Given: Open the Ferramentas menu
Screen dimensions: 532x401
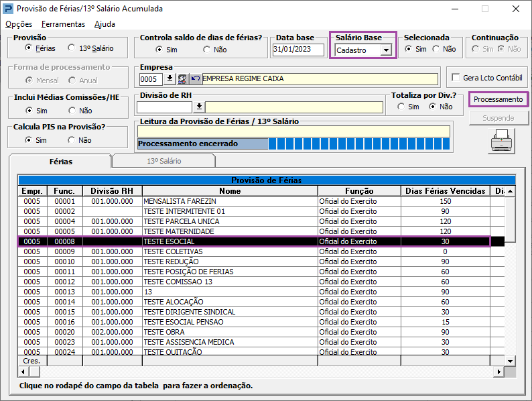Looking at the screenshot, I should pyautogui.click(x=63, y=24).
